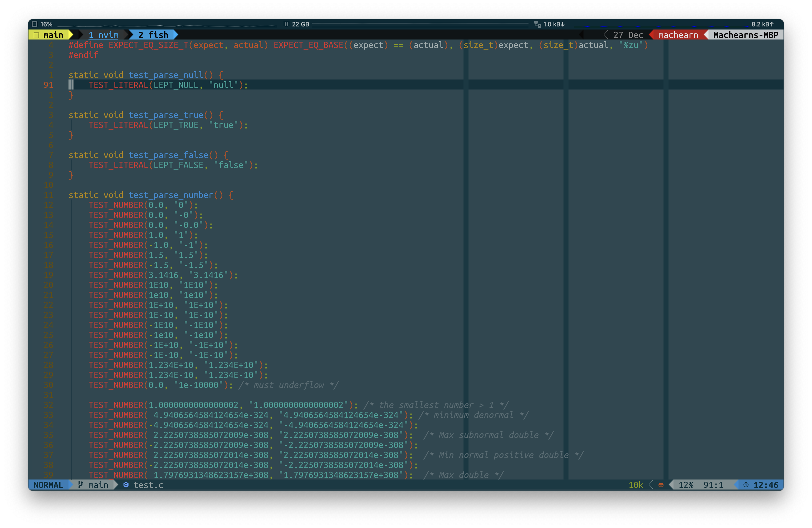Click the network download icon at 1.0 kB

538,24
